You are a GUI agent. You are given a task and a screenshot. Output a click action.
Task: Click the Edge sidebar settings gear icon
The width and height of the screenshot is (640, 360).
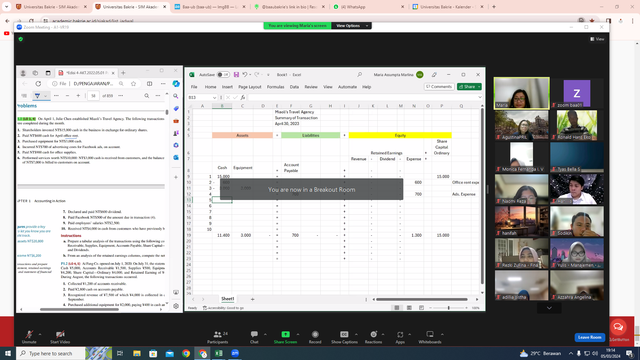[176, 306]
